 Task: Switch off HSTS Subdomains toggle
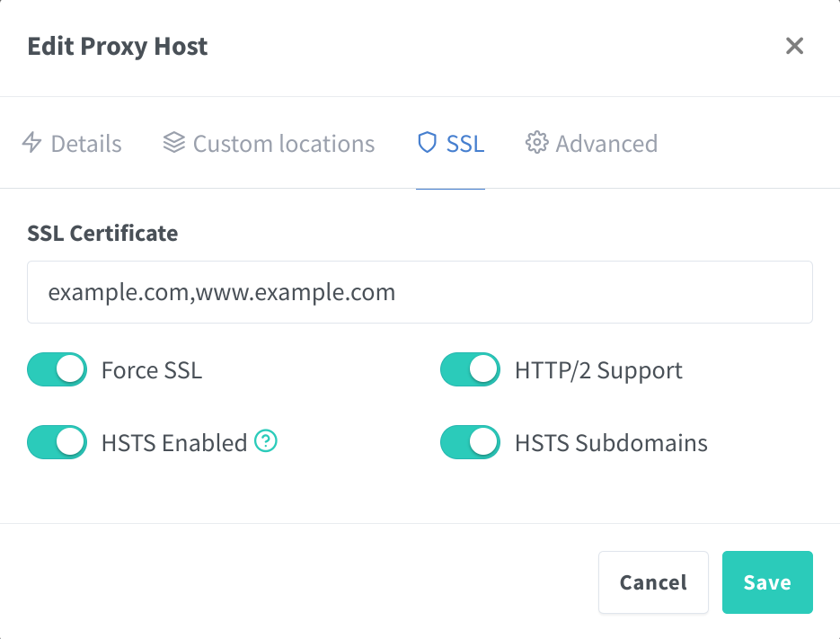click(x=470, y=442)
